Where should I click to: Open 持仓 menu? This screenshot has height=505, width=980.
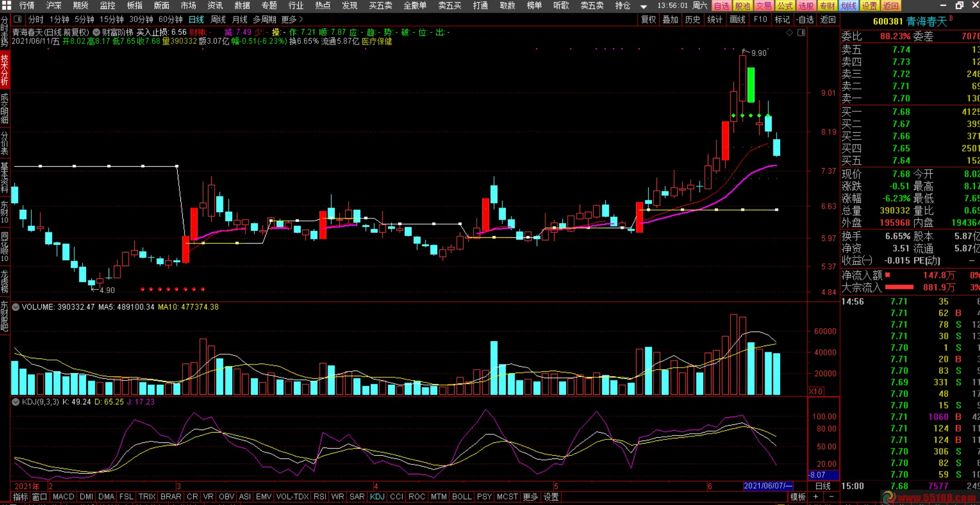[623, 6]
